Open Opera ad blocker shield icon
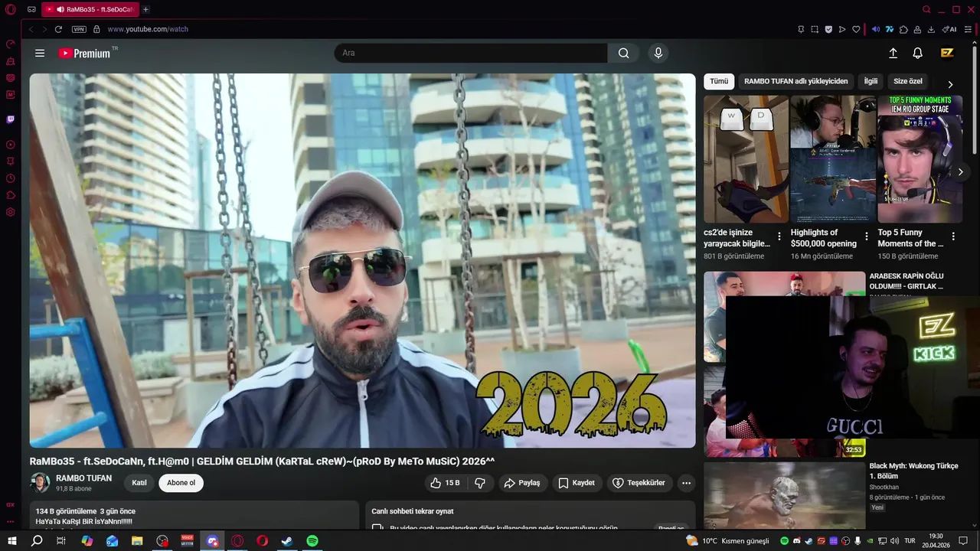 pyautogui.click(x=828, y=29)
